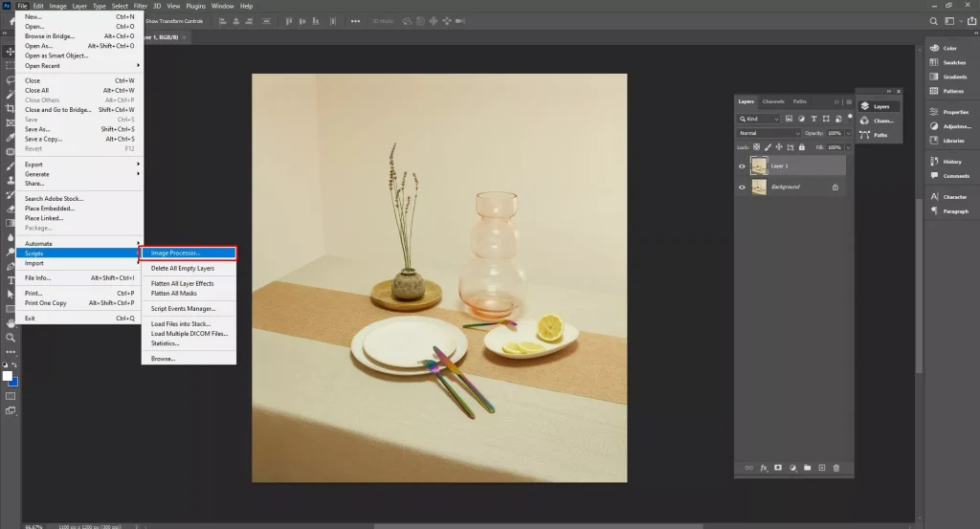Open the Fill slider dropdown arrow
The height and width of the screenshot is (529, 980).
click(x=848, y=147)
